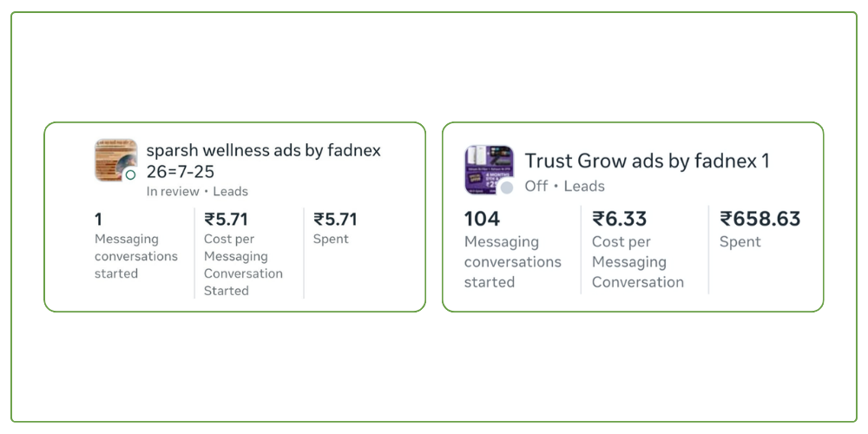
Task: Click the green status dot on sparsh wellness
Action: coord(130,174)
